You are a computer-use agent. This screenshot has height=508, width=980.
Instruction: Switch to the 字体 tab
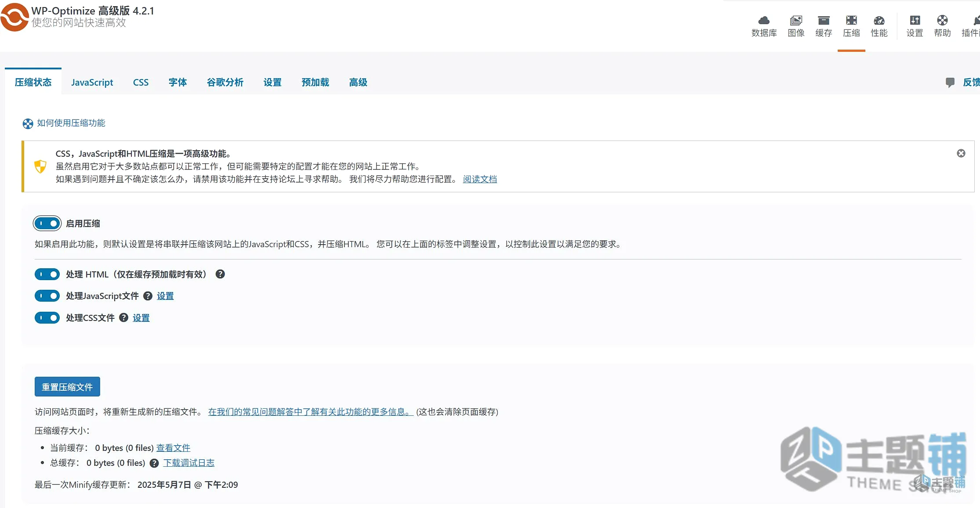[177, 82]
